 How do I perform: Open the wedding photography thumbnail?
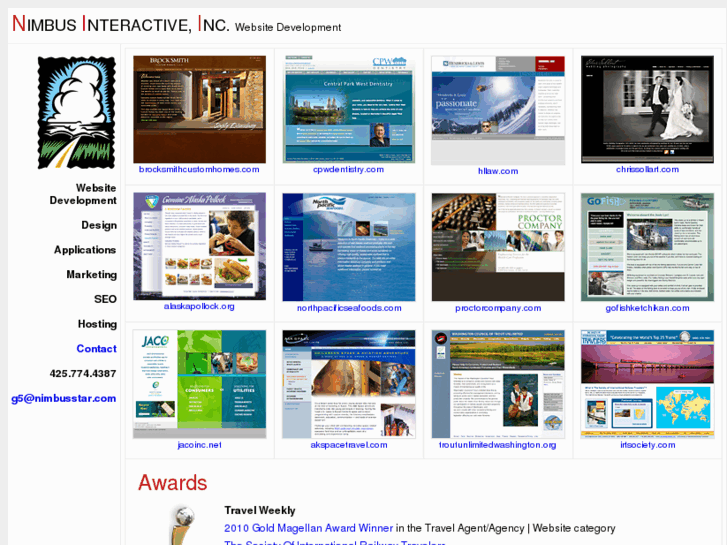(x=647, y=109)
